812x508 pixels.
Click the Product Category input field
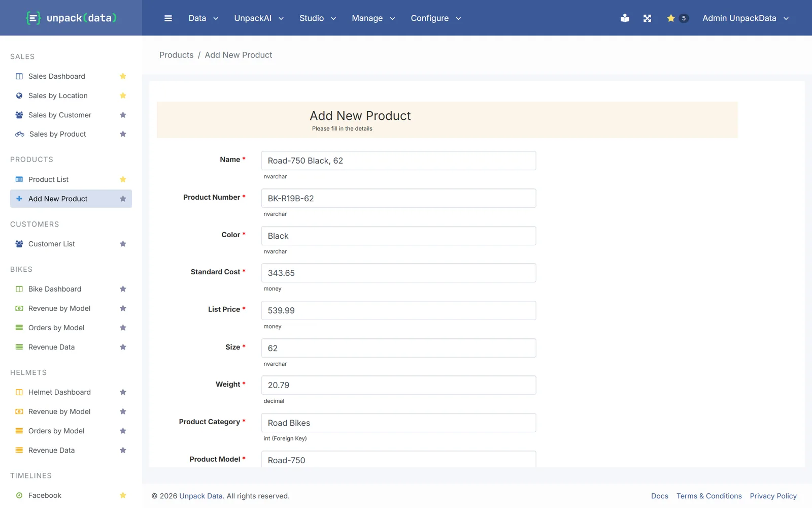click(398, 423)
